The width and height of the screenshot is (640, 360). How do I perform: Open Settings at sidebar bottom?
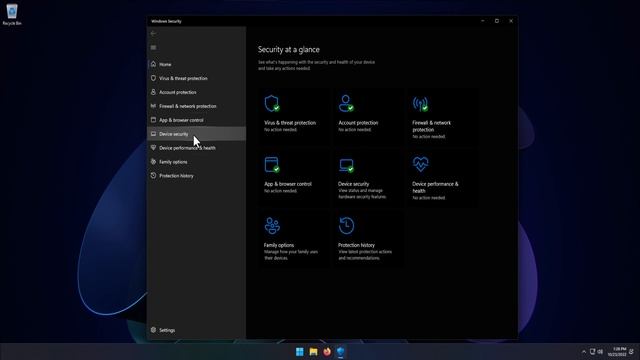(196, 330)
